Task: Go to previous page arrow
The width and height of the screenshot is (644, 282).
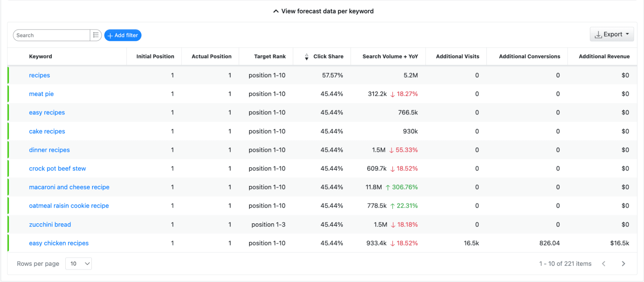Action: point(604,264)
